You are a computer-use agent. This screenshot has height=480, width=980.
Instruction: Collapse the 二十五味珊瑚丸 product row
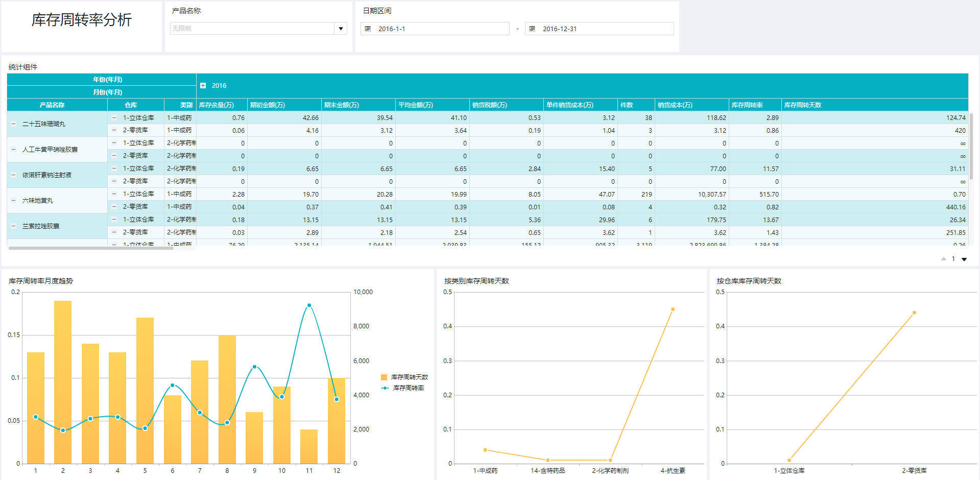click(x=14, y=124)
